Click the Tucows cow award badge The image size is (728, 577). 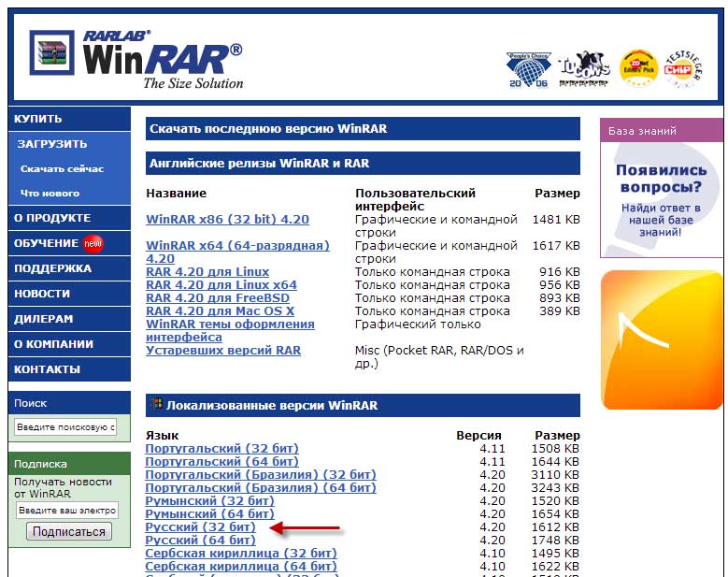pyautogui.click(x=583, y=69)
